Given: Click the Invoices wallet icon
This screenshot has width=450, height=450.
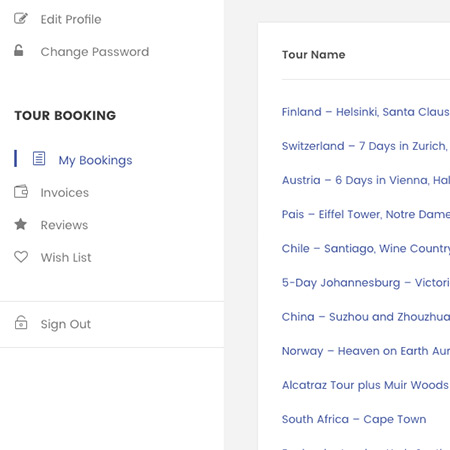Looking at the screenshot, I should coord(21,192).
